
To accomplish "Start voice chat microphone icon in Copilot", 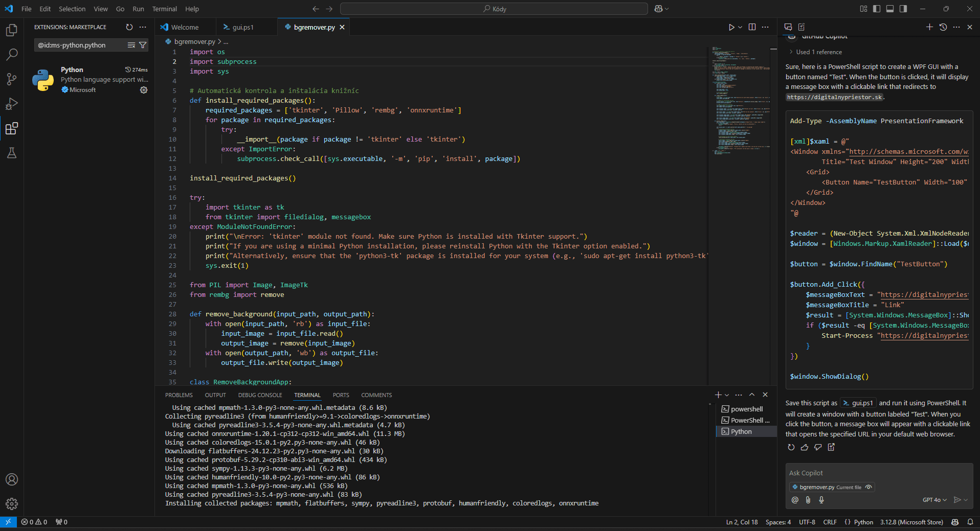I will [x=821, y=500].
